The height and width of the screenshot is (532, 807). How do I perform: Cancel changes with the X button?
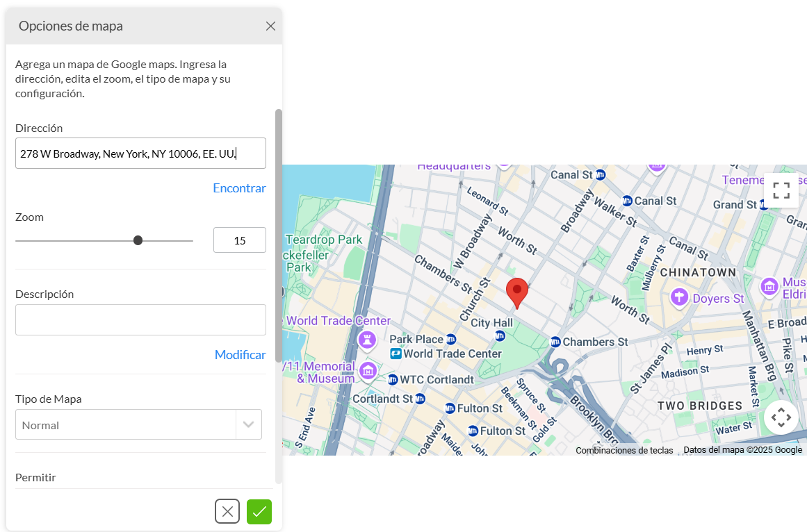(x=227, y=511)
